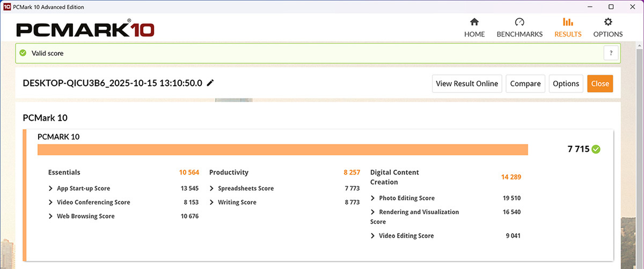Click the orange PCMark 10 score bar
This screenshot has width=644, height=269.
(x=283, y=150)
